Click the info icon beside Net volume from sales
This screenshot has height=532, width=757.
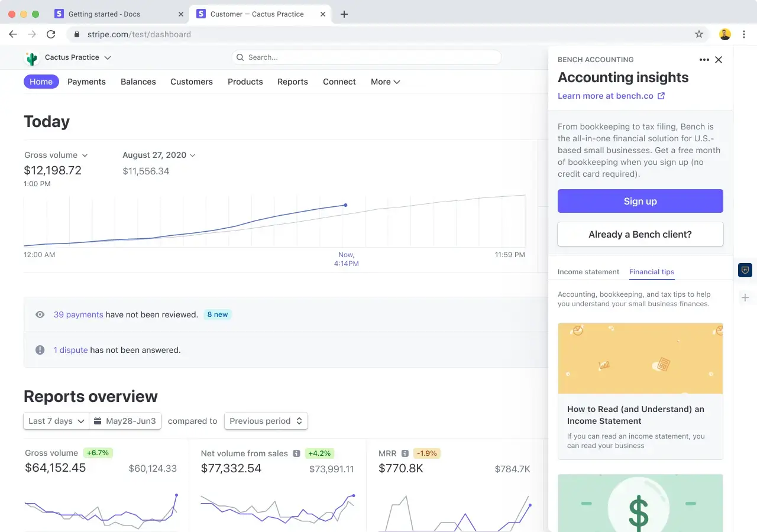coord(296,453)
